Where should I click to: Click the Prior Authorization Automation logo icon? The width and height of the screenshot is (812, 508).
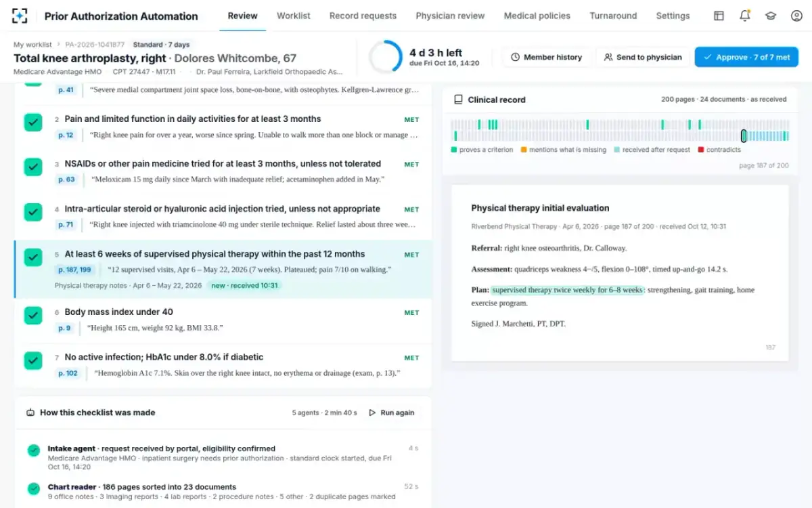tap(20, 16)
